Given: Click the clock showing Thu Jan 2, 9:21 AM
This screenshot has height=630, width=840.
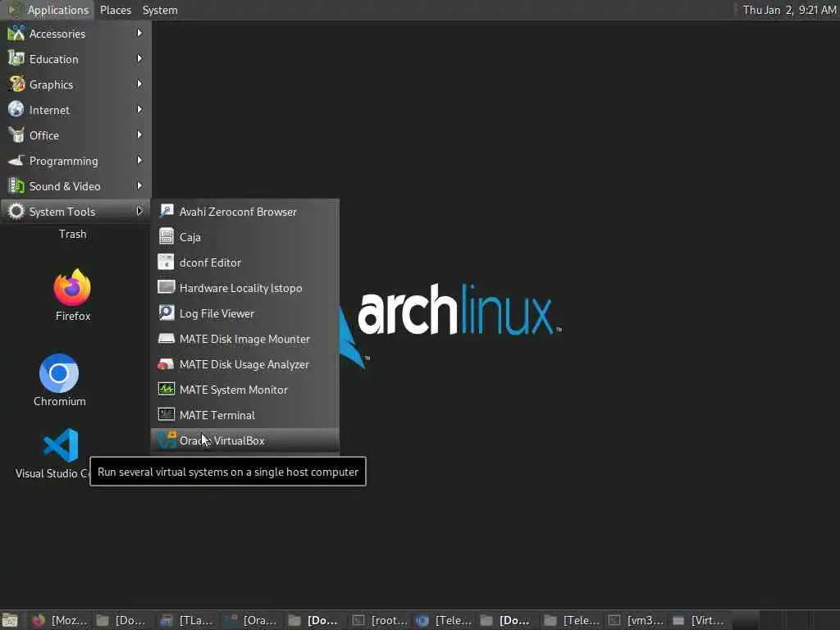Looking at the screenshot, I should (x=789, y=10).
